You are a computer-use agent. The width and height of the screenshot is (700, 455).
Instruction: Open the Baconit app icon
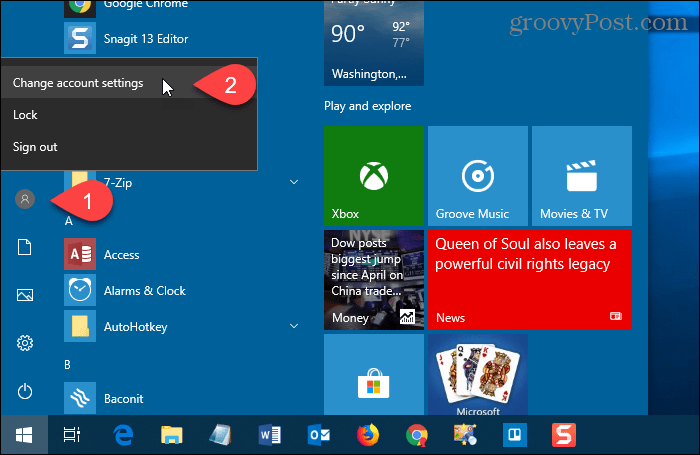(x=80, y=398)
